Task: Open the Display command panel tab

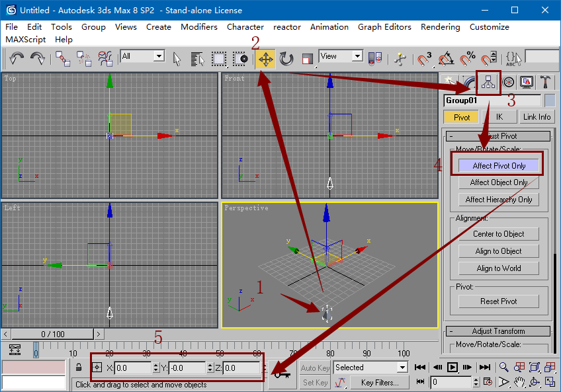Action: point(527,82)
